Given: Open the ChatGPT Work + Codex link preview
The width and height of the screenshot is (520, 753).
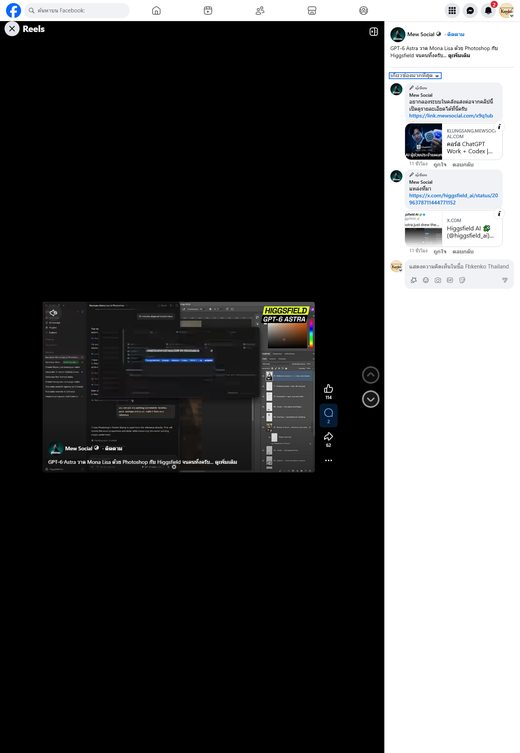Looking at the screenshot, I should click(x=453, y=141).
